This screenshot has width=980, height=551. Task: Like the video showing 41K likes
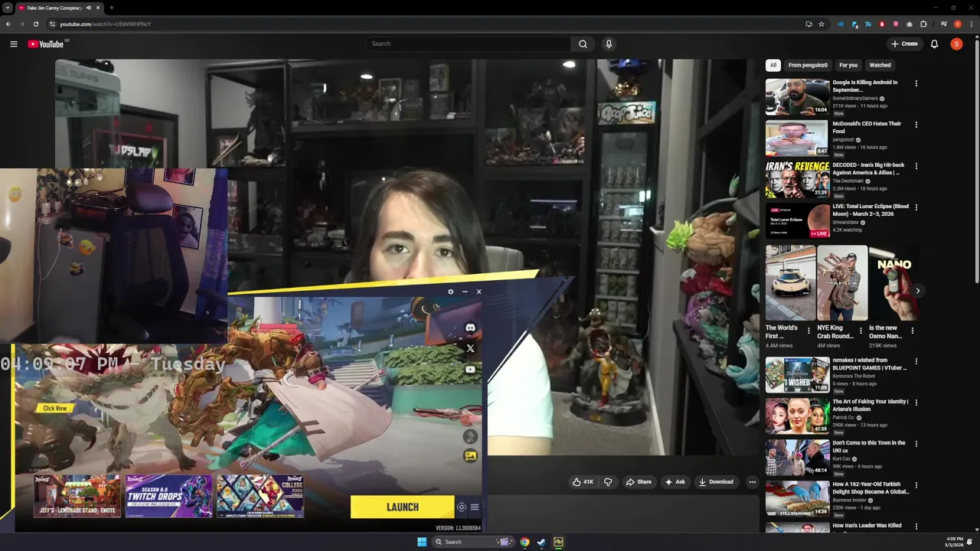[583, 482]
